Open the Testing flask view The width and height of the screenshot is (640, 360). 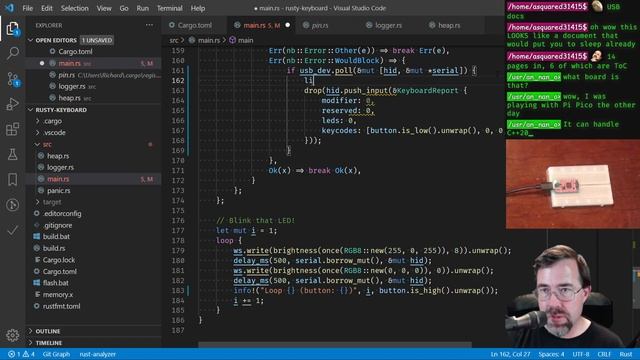pos(13,154)
